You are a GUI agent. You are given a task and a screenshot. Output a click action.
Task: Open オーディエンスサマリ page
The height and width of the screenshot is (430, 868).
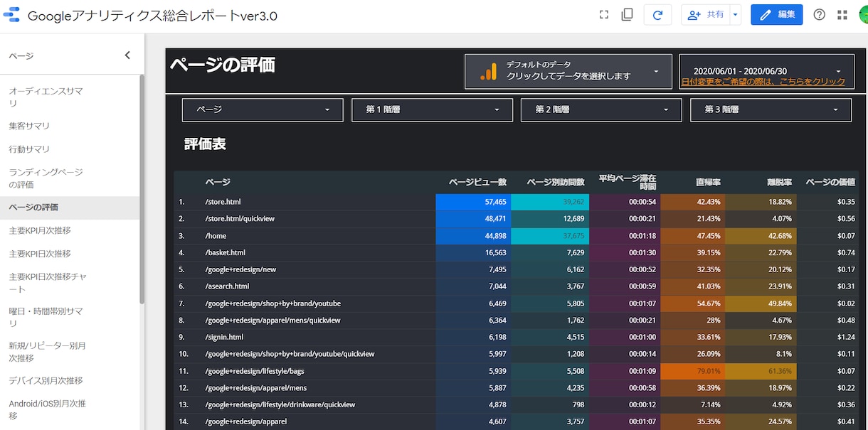[70, 97]
